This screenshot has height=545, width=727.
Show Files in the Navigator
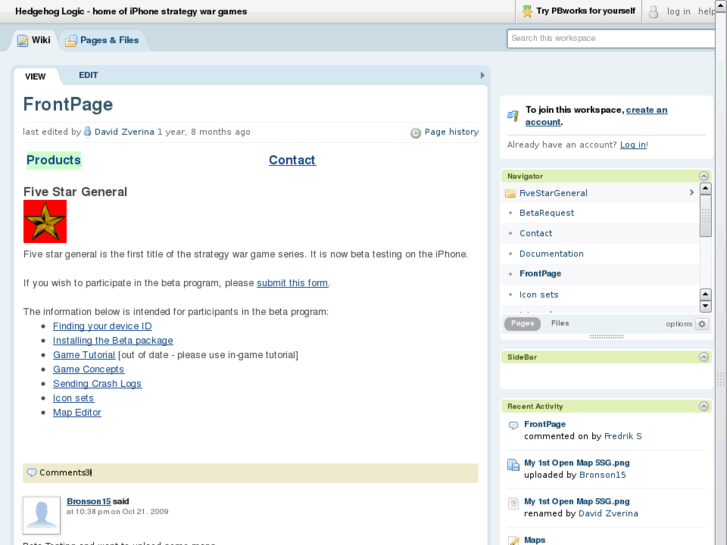(560, 323)
